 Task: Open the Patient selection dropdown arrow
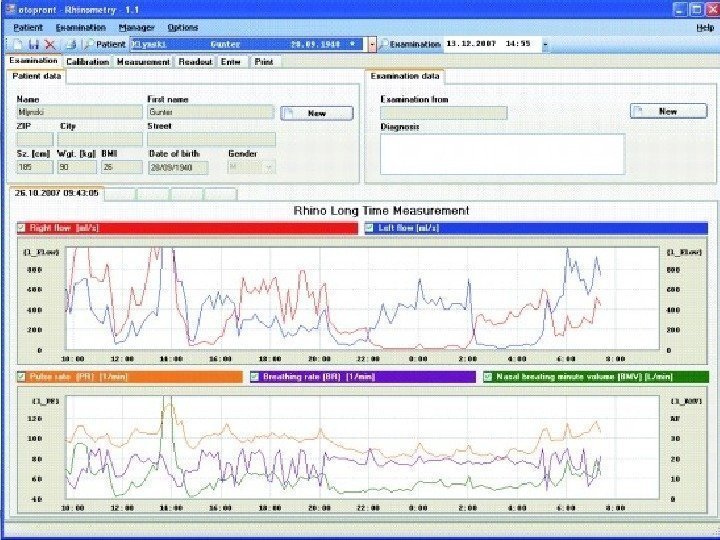(372, 45)
